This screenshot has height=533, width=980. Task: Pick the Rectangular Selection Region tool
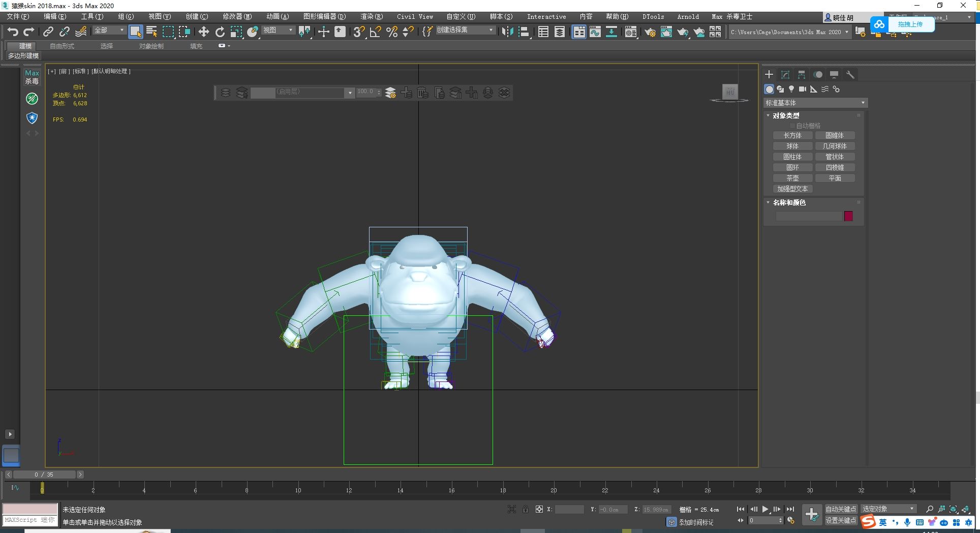tap(168, 32)
